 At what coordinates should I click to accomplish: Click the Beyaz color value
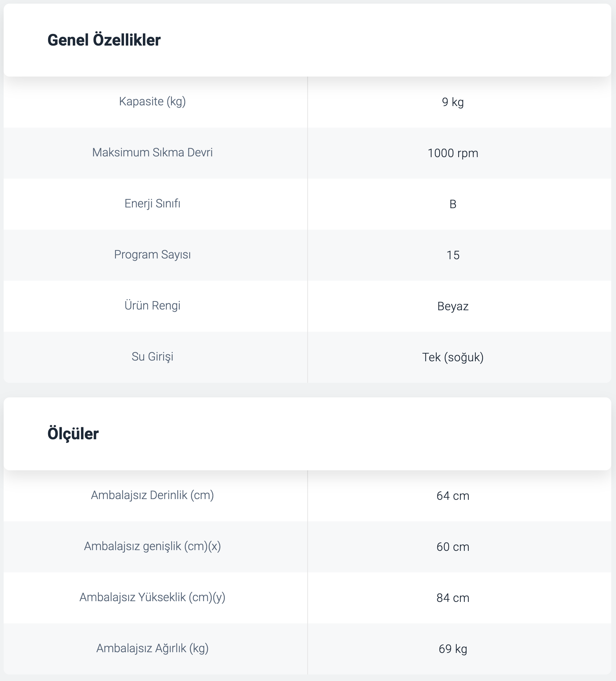(453, 306)
